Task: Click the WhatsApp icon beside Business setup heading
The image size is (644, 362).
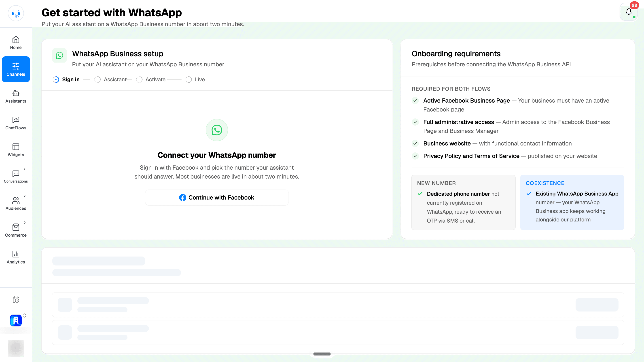Action: (59, 55)
